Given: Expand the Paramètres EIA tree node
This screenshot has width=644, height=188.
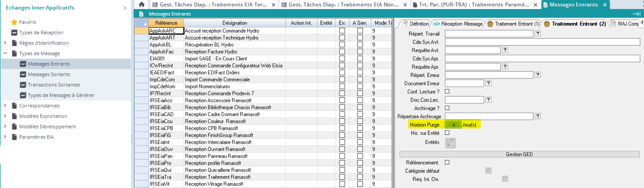Looking at the screenshot, I should tap(5, 137).
